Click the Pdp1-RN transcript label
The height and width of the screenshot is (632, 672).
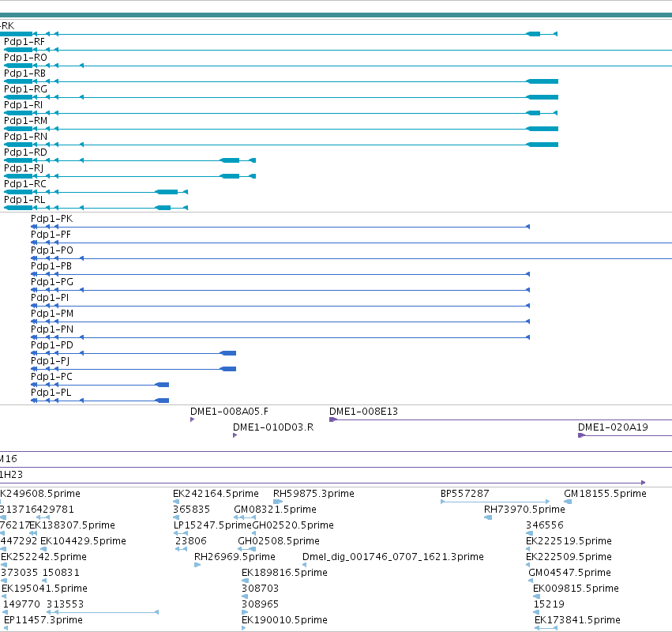25,137
